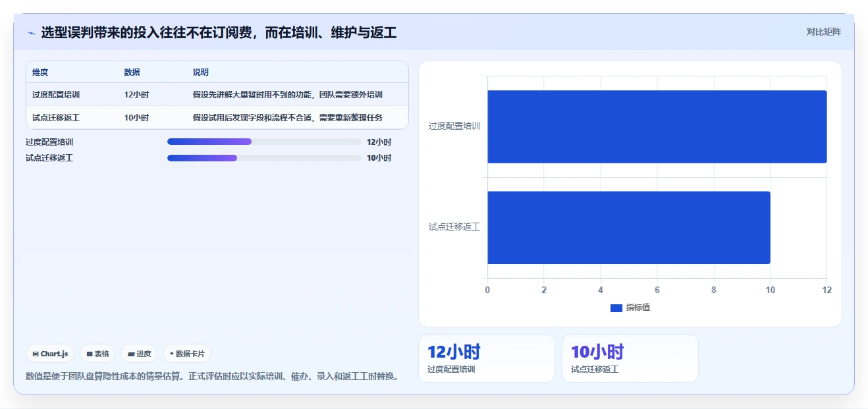This screenshot has height=409, width=868.
Task: Click the 试点迁移返工 bar in the chart
Action: coord(629,228)
